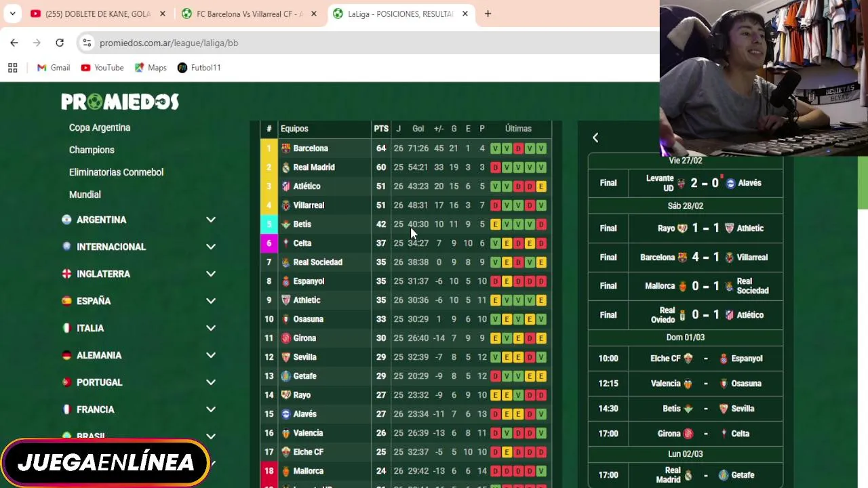
Task: Reload the page with the refresh icon
Action: click(x=60, y=43)
